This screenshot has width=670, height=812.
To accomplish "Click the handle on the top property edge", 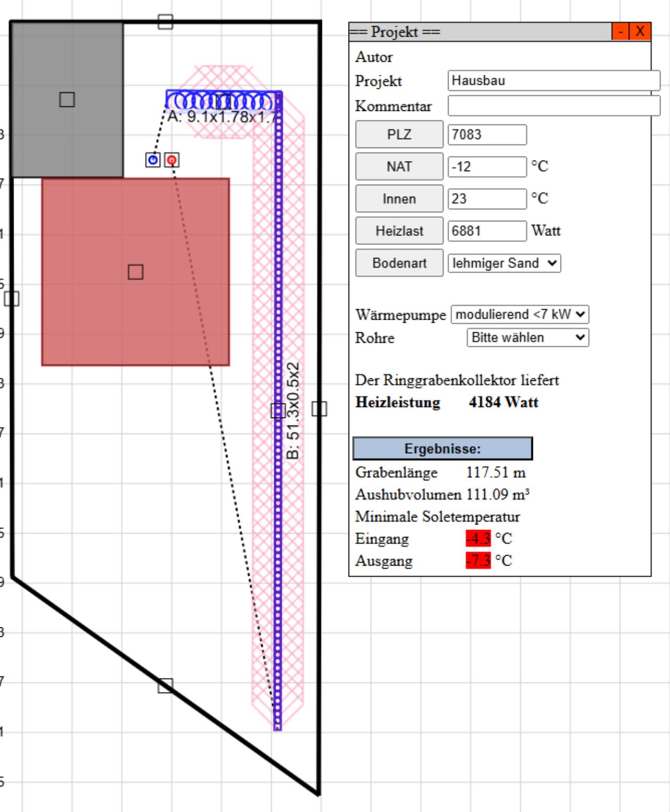I will tap(165, 22).
